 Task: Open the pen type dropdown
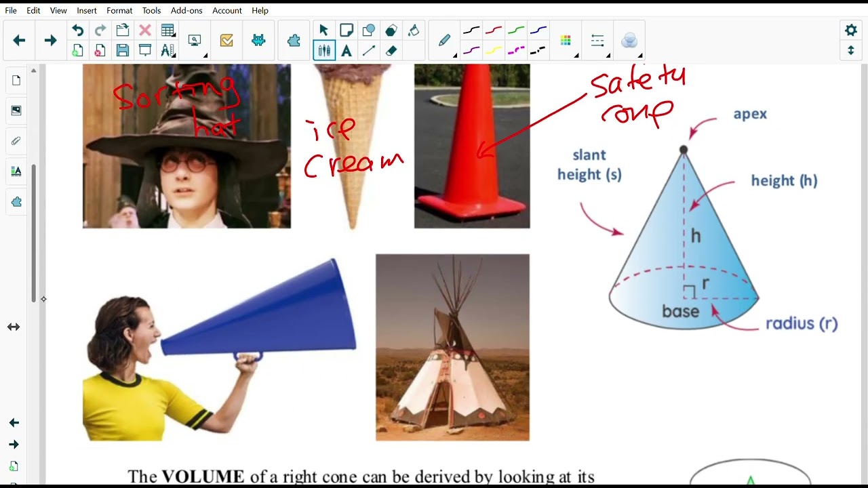[x=444, y=41]
